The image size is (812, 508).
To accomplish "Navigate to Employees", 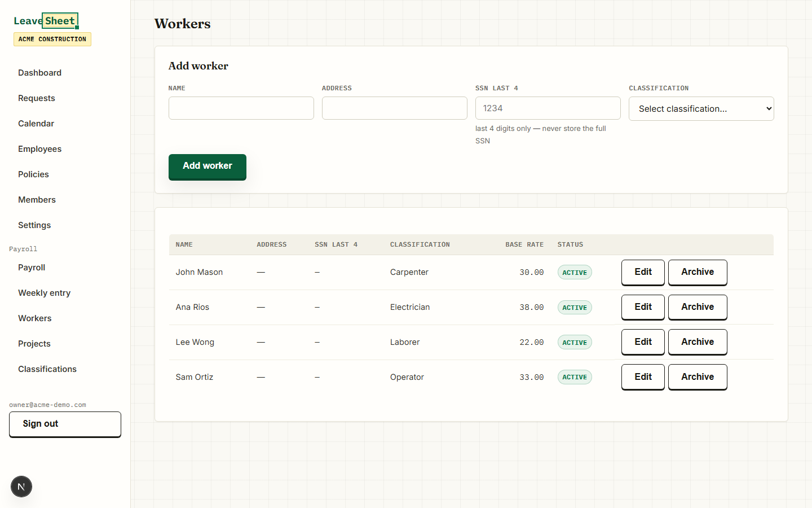I will (x=39, y=149).
